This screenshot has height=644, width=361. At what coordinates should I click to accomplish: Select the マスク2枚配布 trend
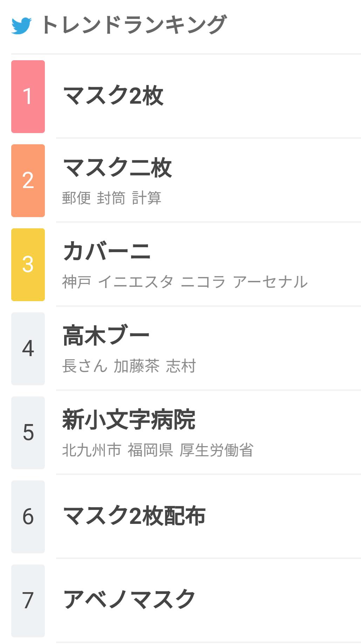click(x=134, y=516)
